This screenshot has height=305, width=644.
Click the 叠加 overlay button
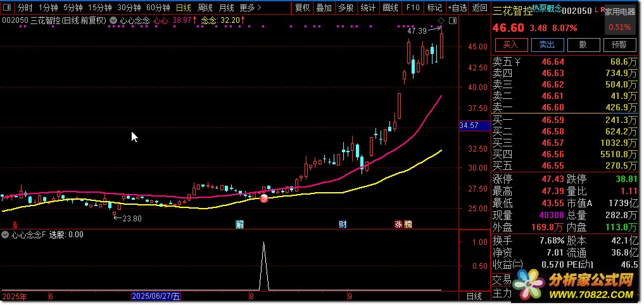[324, 8]
